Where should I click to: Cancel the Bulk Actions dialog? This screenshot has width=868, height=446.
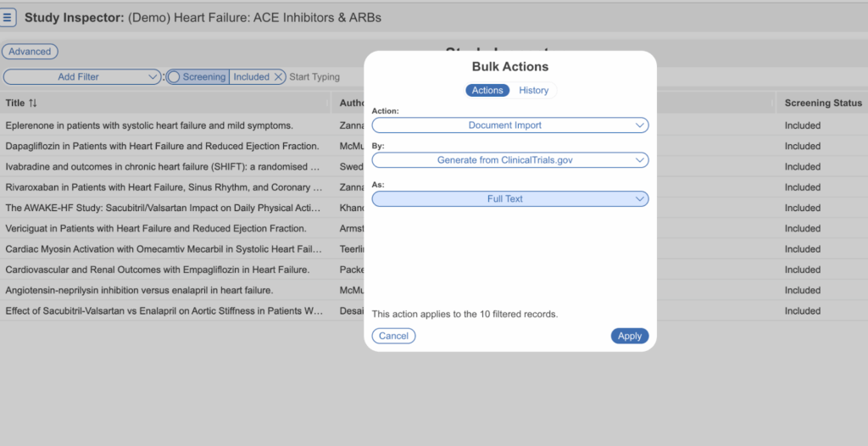pyautogui.click(x=393, y=336)
